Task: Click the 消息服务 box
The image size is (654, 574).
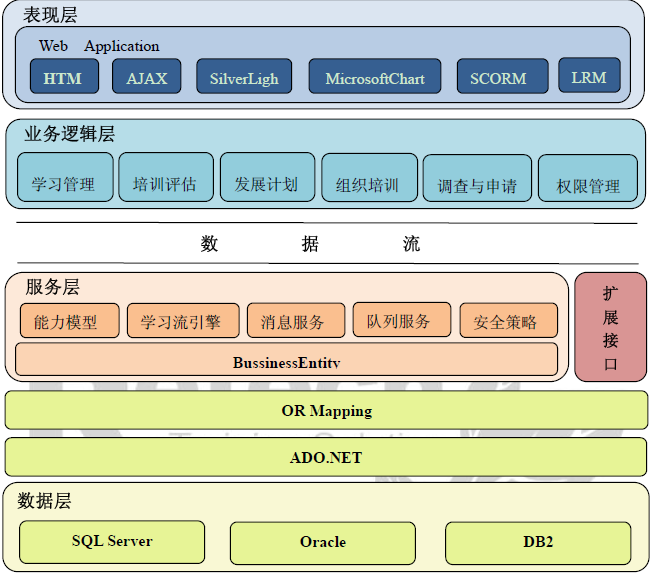Action: point(295,321)
